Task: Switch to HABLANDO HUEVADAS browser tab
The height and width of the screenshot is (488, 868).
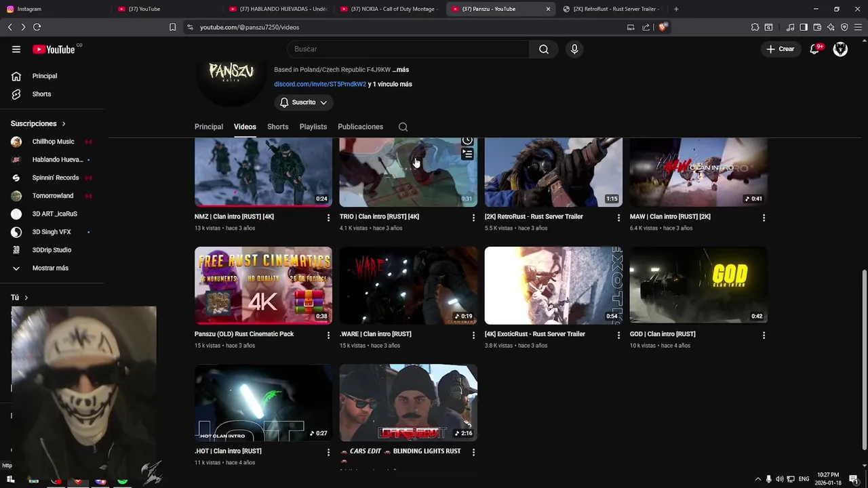Action: point(278,9)
